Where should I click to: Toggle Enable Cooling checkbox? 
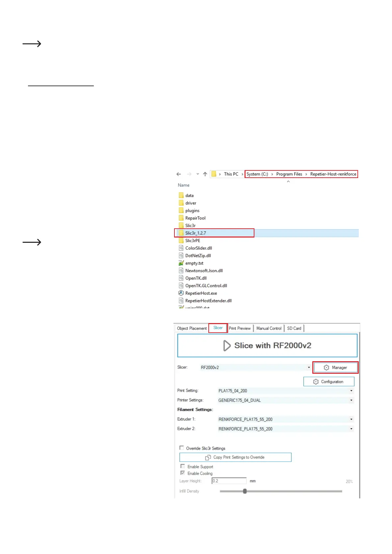[183, 473]
